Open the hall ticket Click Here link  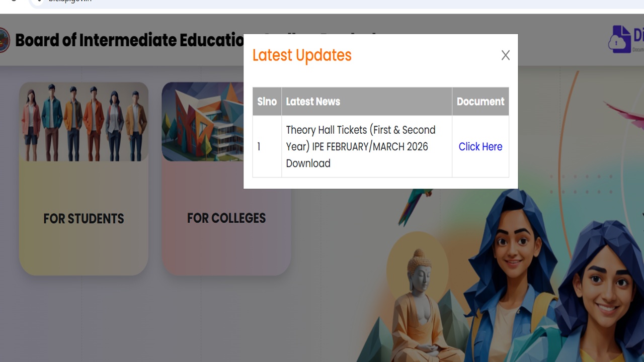pos(480,146)
